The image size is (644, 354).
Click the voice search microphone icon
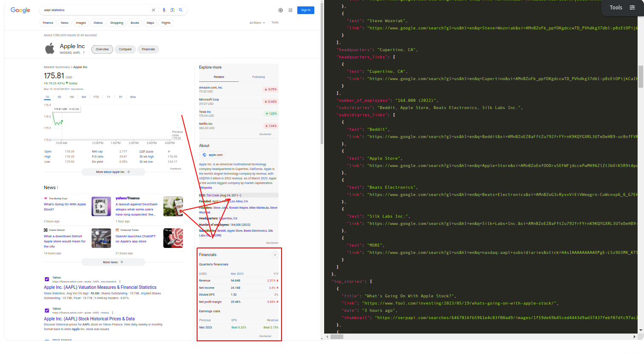tap(164, 10)
